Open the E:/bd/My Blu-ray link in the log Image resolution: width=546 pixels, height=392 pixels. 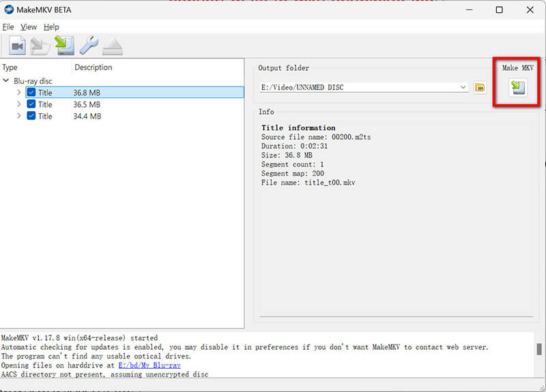(149, 365)
